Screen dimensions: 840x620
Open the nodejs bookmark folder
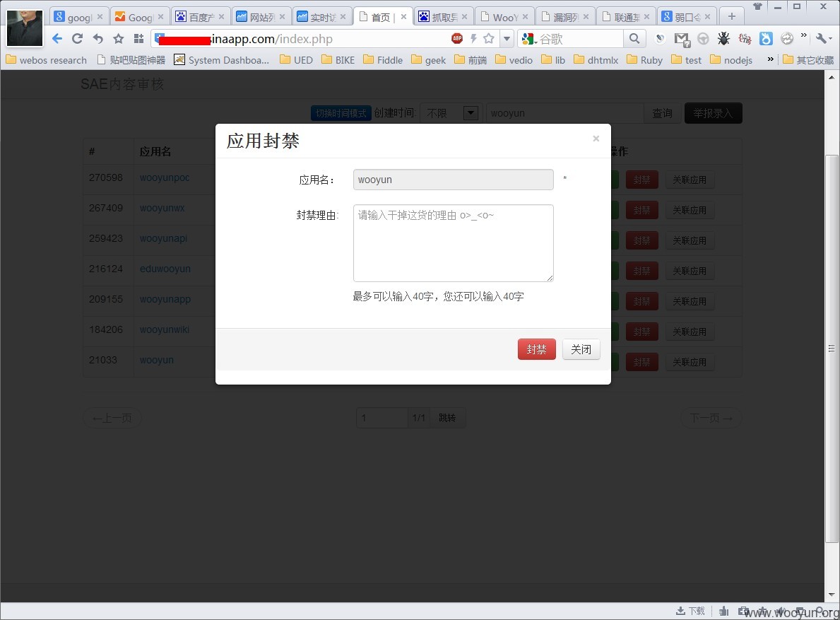pos(731,60)
